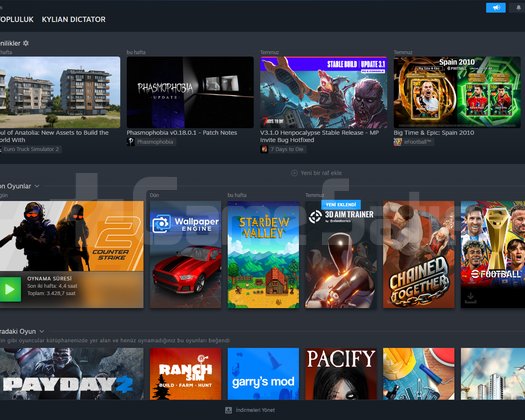This screenshot has height=420, width=525.
Task: Play Counter-Strike 2 with green play button
Action: pos(10,289)
